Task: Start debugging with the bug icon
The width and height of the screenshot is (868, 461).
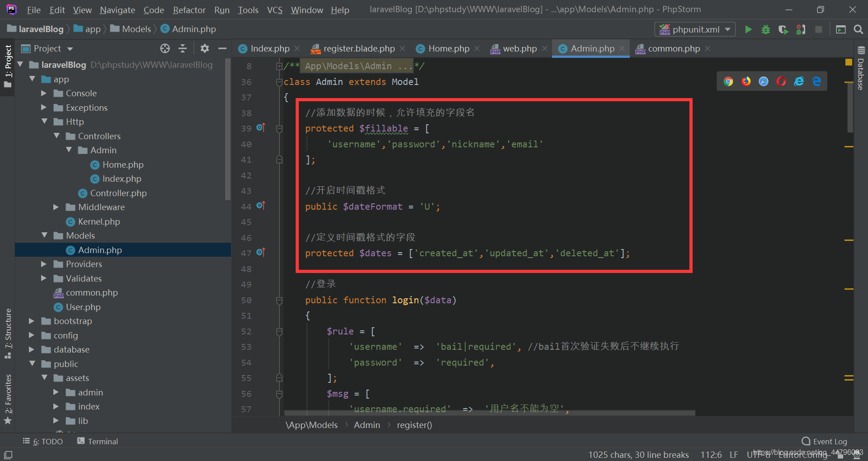Action: pyautogui.click(x=766, y=29)
